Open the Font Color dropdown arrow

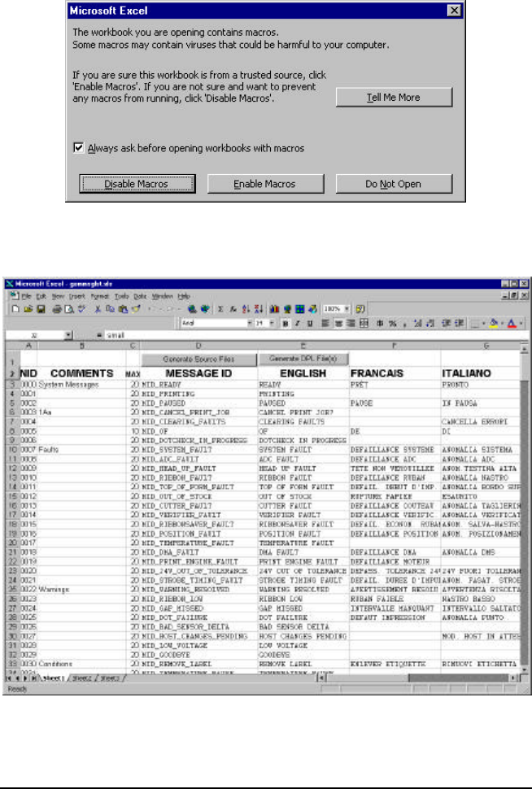[521, 324]
